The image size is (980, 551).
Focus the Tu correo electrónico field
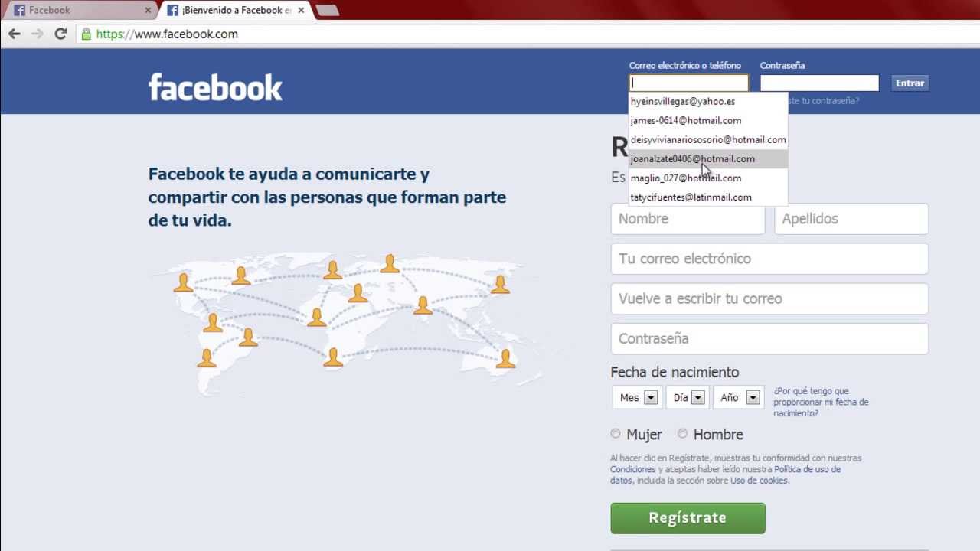coord(769,259)
